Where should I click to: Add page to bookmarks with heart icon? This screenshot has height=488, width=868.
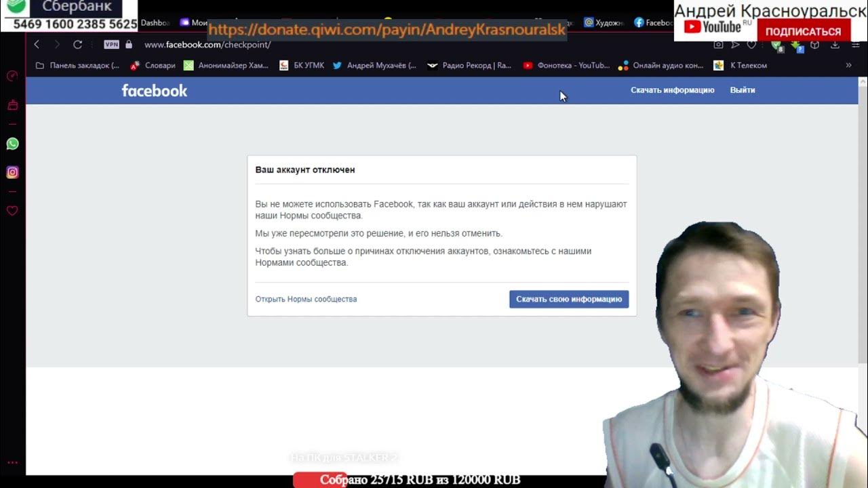click(x=751, y=45)
